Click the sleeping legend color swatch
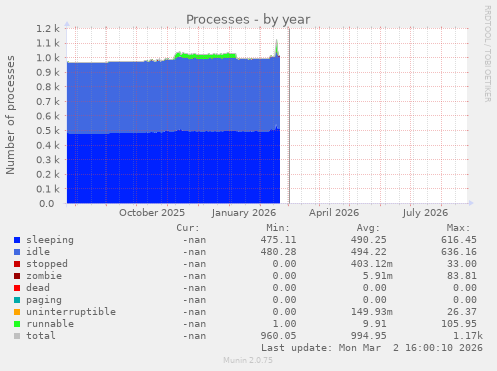497x371 pixels. click(x=17, y=240)
